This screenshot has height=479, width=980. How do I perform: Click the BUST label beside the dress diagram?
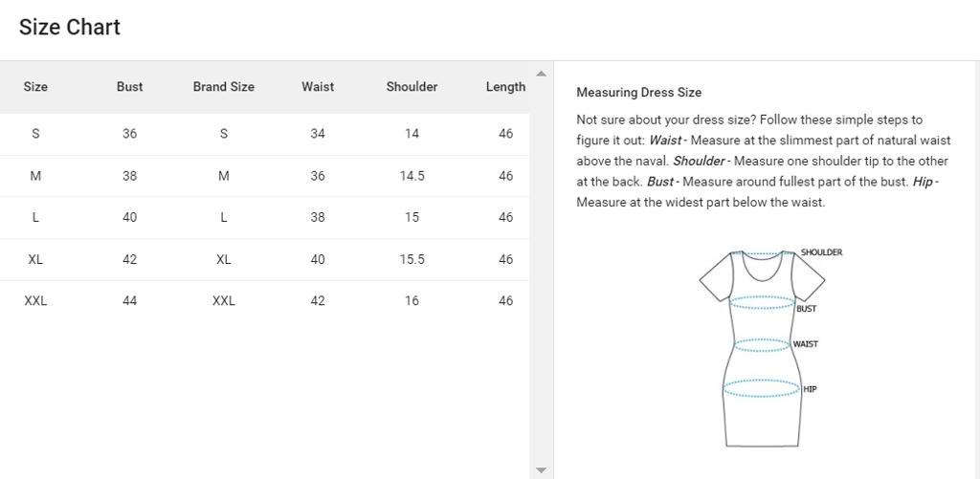click(807, 309)
